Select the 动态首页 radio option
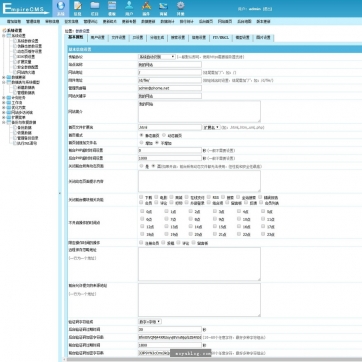 [x=164, y=135]
